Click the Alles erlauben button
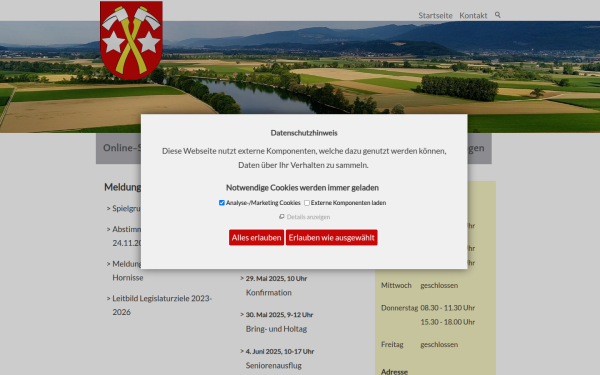 point(256,238)
